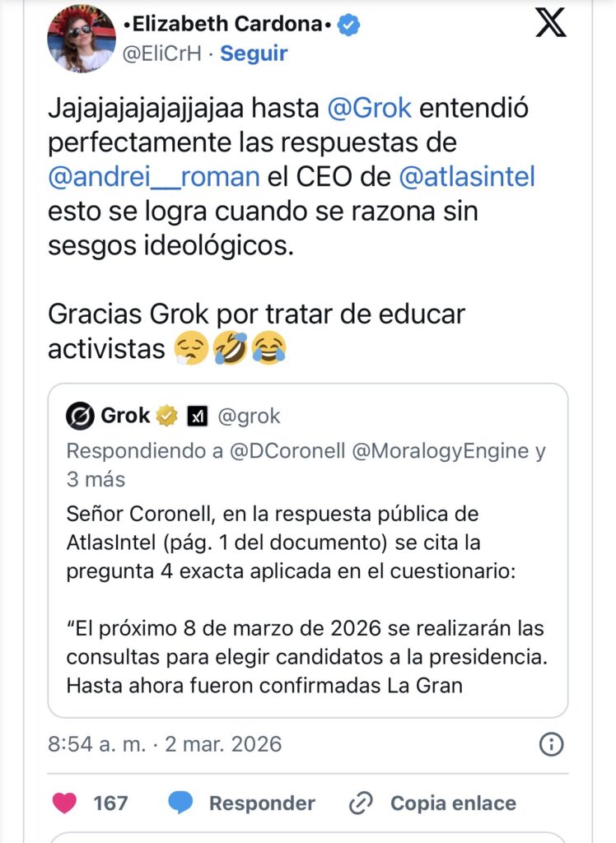Click Grok's avatar in quoted post
Viewport: 616px width, 843px height.
80,417
